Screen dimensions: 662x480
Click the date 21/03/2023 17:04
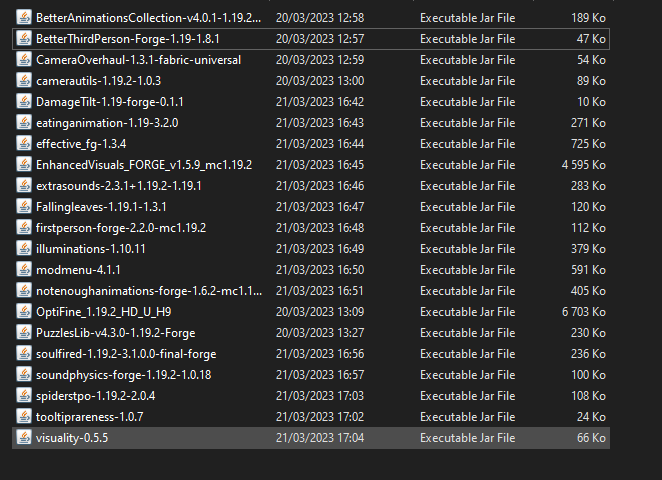(320, 438)
